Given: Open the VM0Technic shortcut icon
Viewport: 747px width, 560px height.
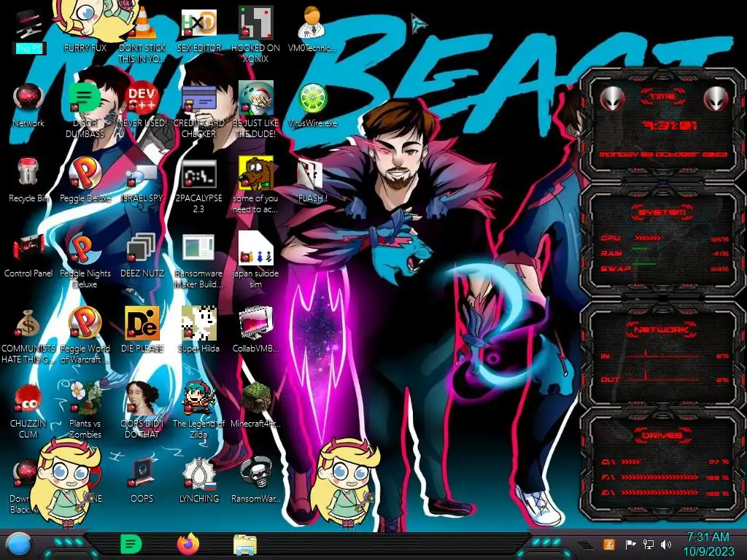Looking at the screenshot, I should pos(312,29).
